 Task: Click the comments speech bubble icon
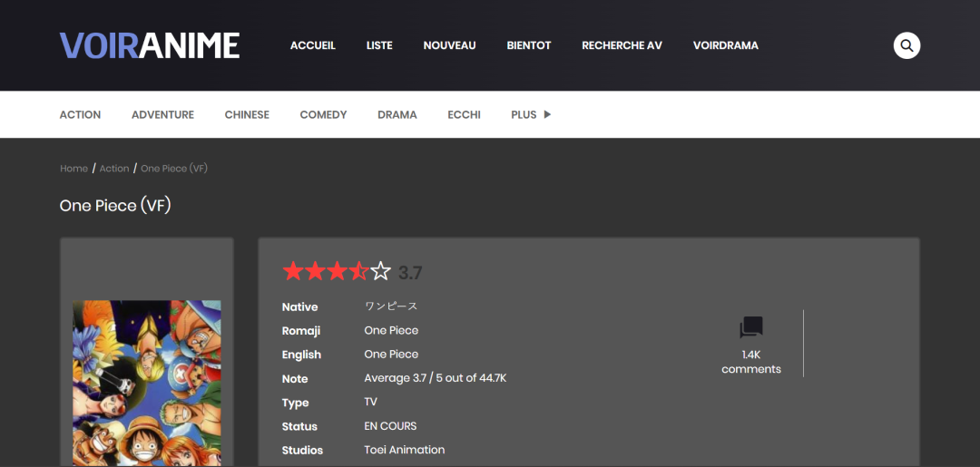[x=751, y=327]
